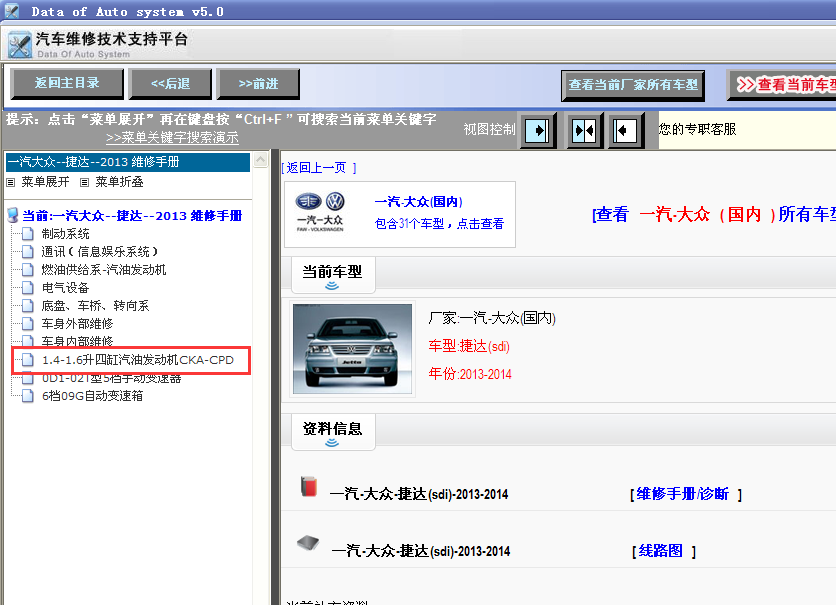Click the page icon beside 通讯(信息娱乐系统)
The image size is (836, 605).
[28, 252]
